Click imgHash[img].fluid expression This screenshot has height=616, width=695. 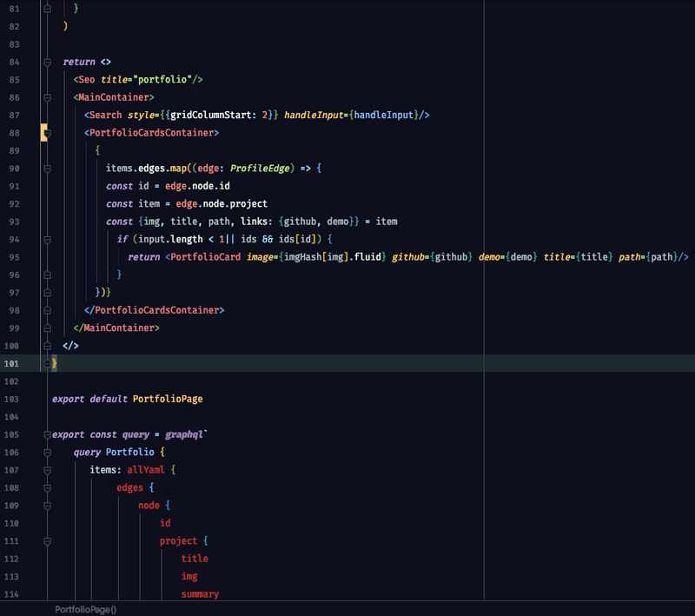pyautogui.click(x=333, y=257)
